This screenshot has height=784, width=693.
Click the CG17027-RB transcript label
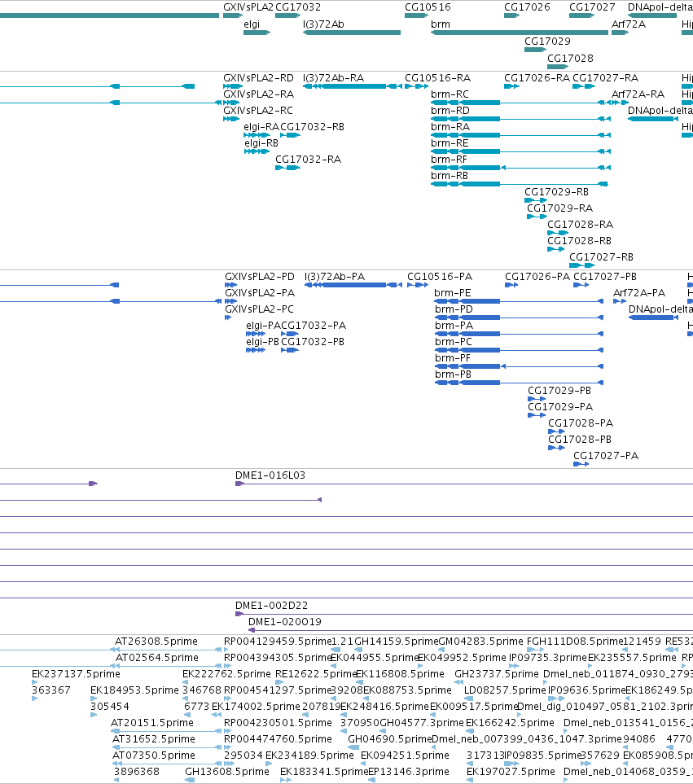601,257
